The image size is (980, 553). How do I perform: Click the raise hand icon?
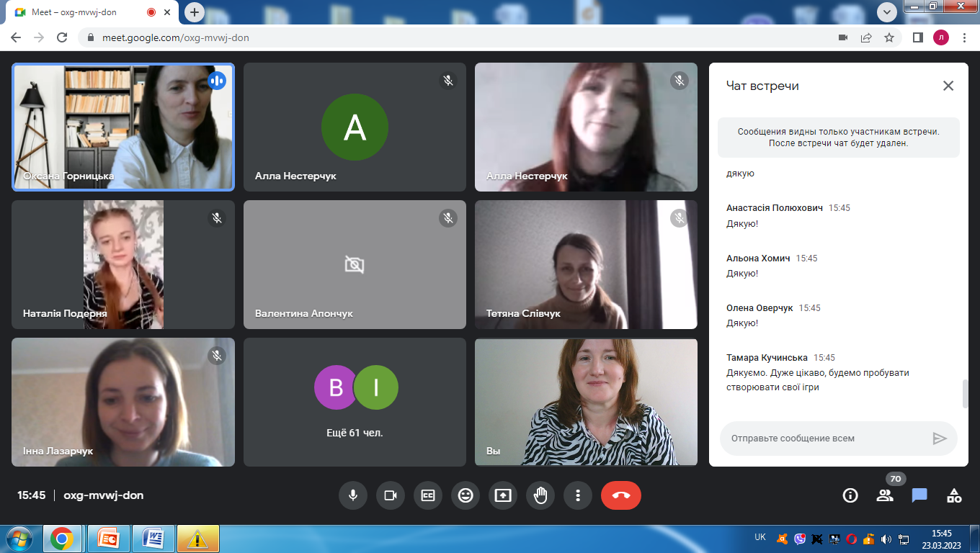pos(540,495)
